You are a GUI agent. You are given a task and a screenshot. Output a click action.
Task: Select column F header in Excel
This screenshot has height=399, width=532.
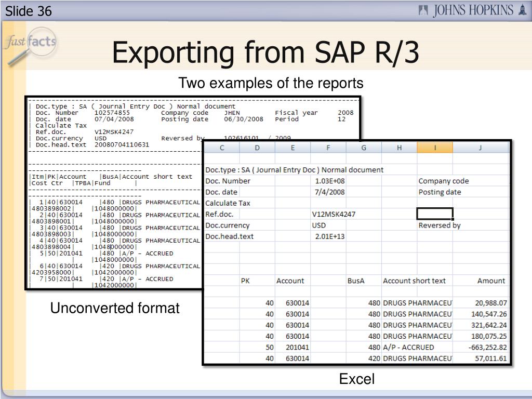point(328,148)
